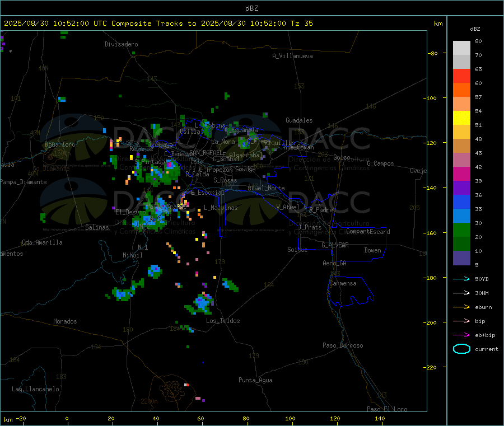
Task: Click the blue 36 dBZ legend swatch
Action: [x=461, y=202]
